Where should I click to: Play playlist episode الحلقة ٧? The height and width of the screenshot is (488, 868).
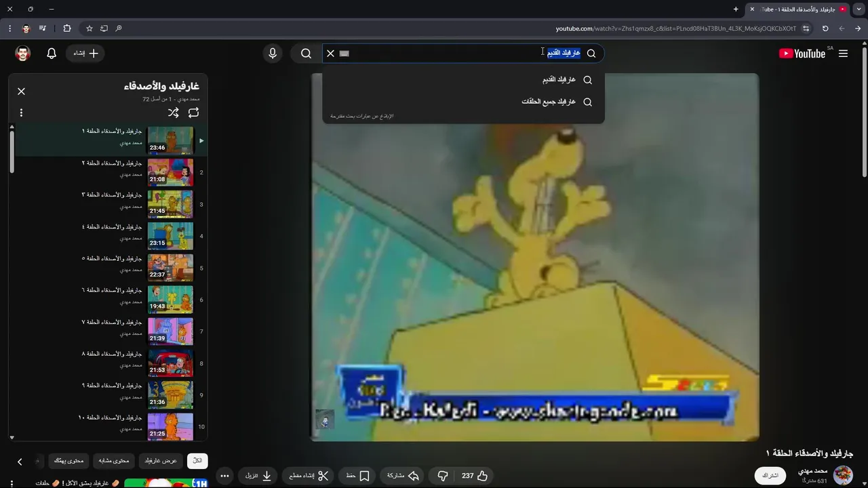click(x=111, y=331)
